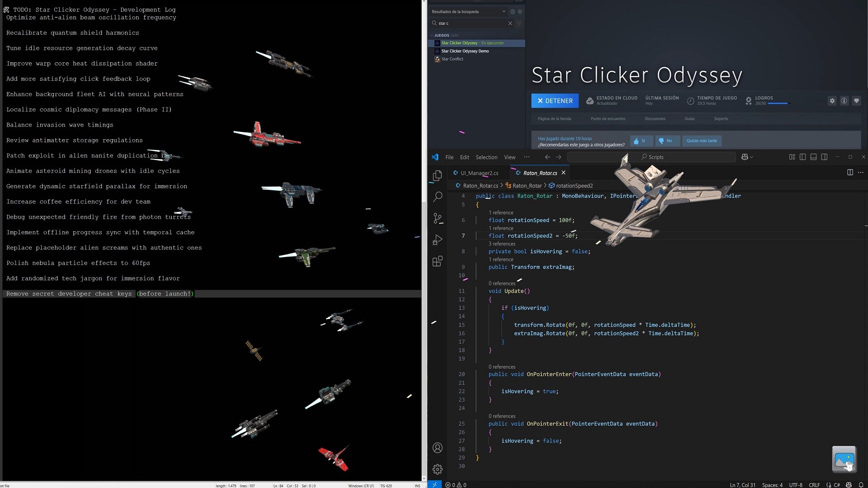
Task: Open VS Code Source Control view
Action: point(438,219)
